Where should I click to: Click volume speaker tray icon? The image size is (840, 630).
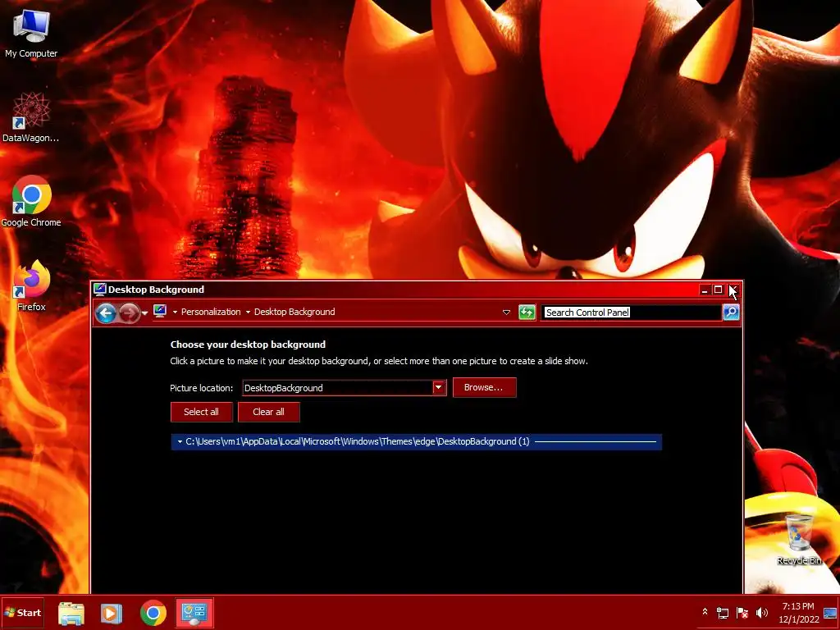[761, 613]
